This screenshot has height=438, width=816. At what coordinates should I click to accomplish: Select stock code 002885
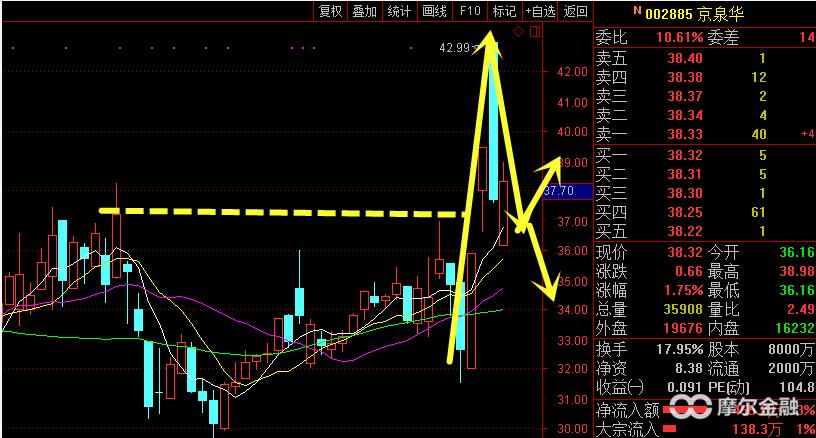666,14
